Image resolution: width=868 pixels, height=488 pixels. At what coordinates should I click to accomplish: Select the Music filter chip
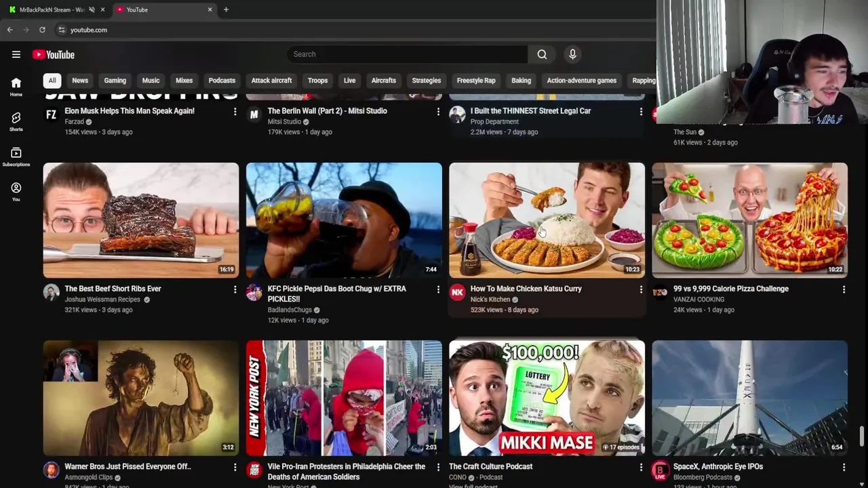coord(151,81)
